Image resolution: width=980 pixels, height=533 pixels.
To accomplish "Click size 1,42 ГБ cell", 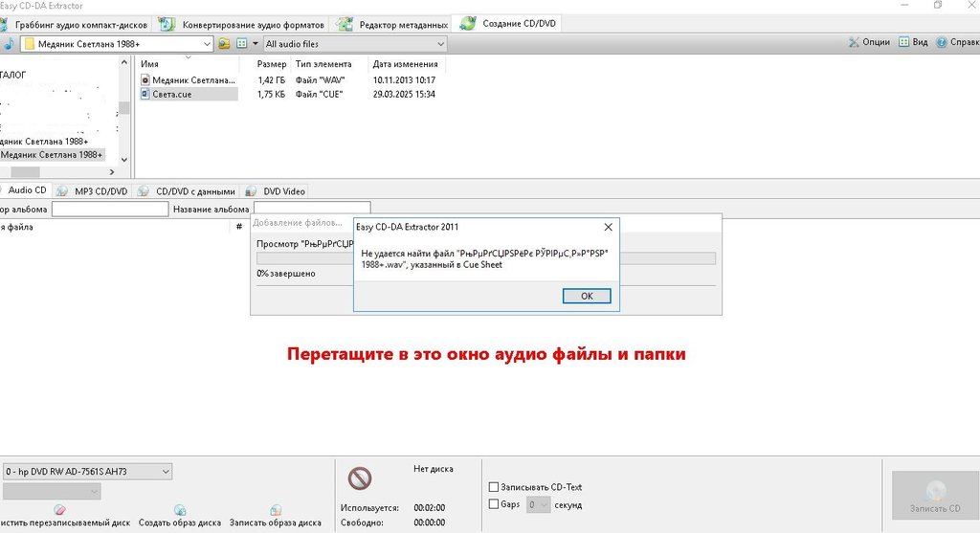I will pos(271,80).
